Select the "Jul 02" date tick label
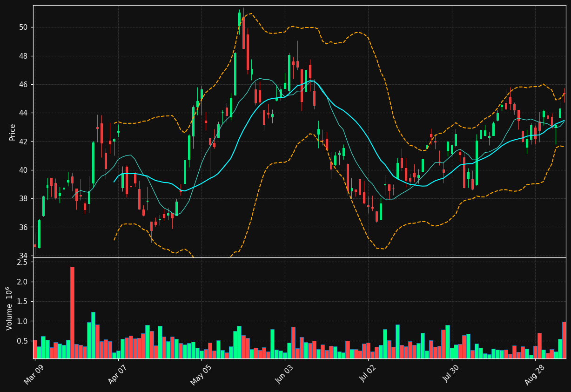The image size is (571, 392). click(x=368, y=374)
